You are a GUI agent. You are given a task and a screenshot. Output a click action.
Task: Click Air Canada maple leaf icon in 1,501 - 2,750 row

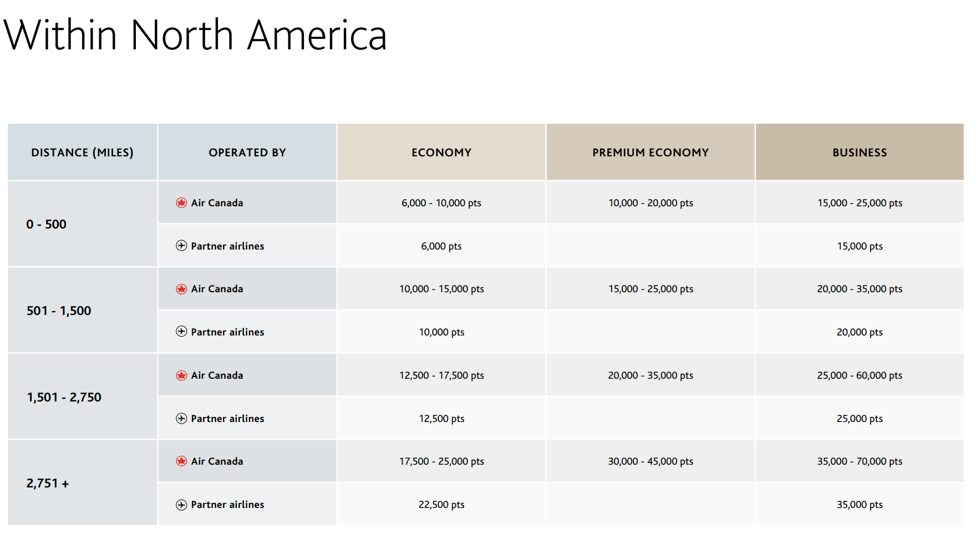coord(181,375)
